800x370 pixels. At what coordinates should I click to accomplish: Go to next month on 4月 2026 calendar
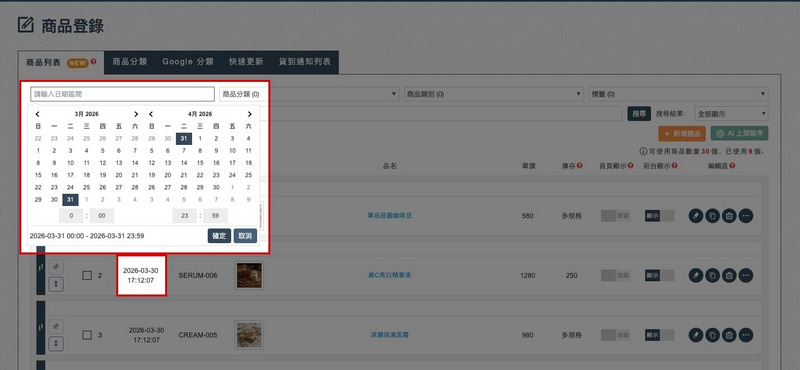(x=249, y=114)
